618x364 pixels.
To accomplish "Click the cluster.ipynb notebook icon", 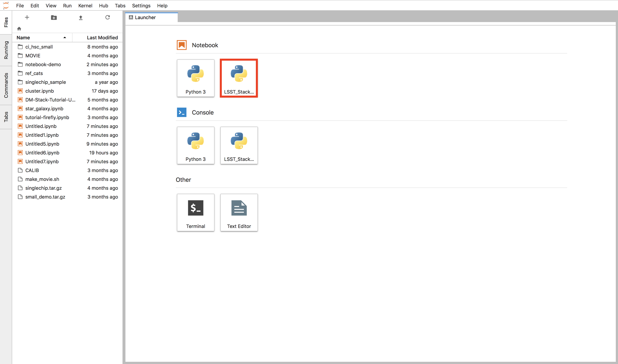I will (20, 91).
